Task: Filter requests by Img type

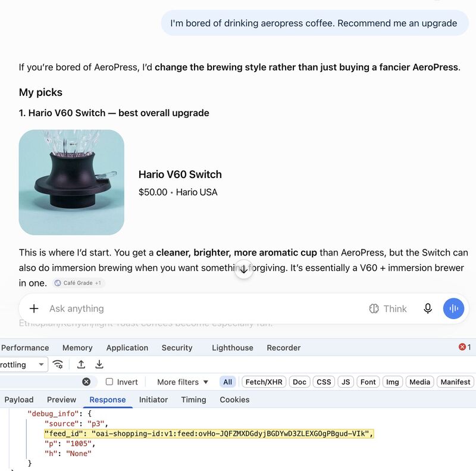Action: (392, 382)
